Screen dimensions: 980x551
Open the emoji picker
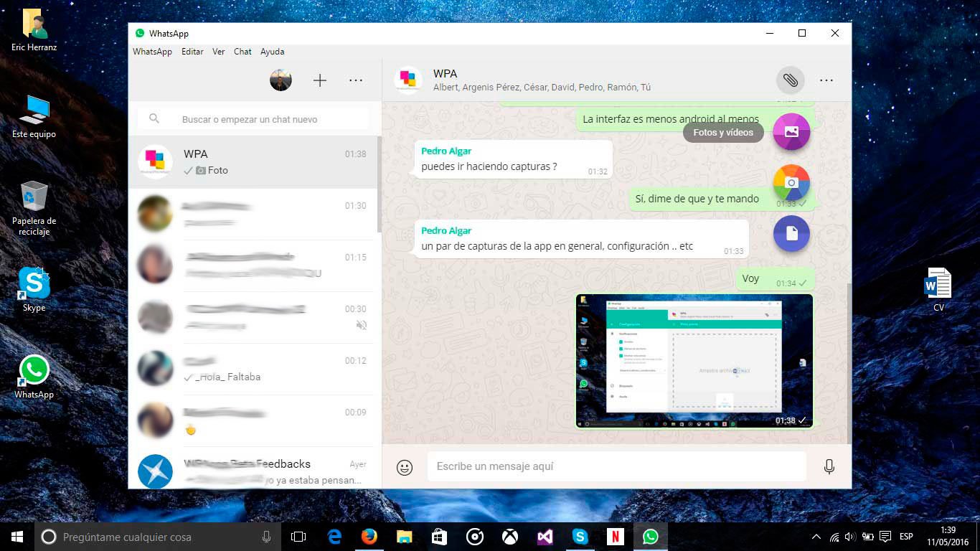[405, 467]
